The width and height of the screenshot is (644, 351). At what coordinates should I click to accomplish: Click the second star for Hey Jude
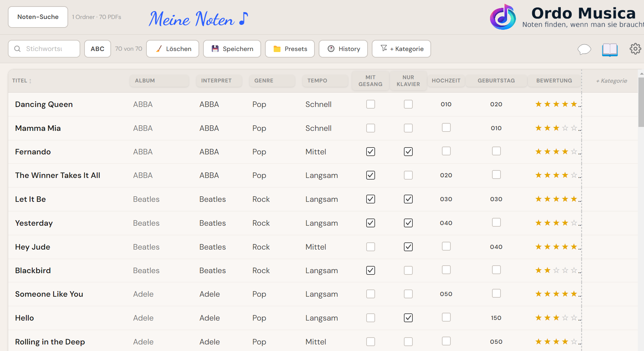pos(547,247)
